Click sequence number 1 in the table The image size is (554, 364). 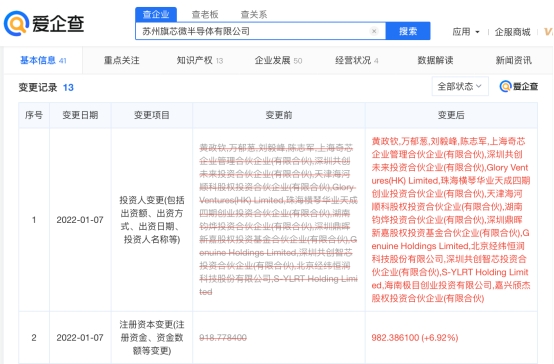coord(34,220)
